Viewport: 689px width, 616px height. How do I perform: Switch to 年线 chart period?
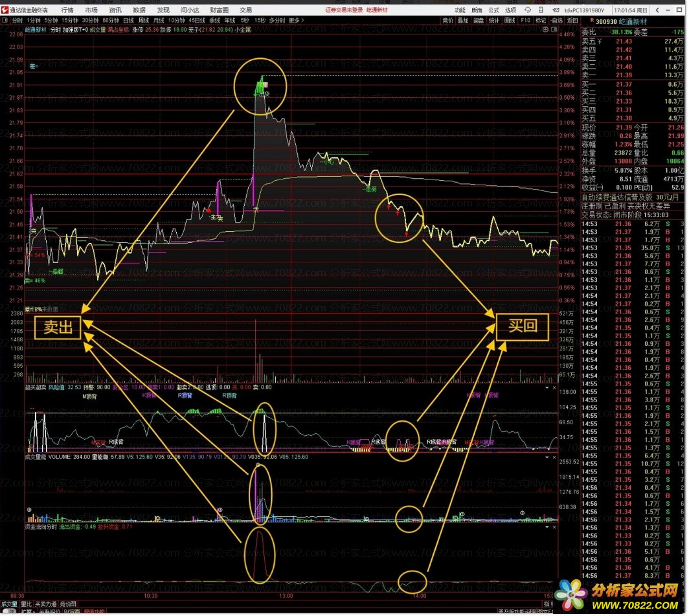pos(230,20)
